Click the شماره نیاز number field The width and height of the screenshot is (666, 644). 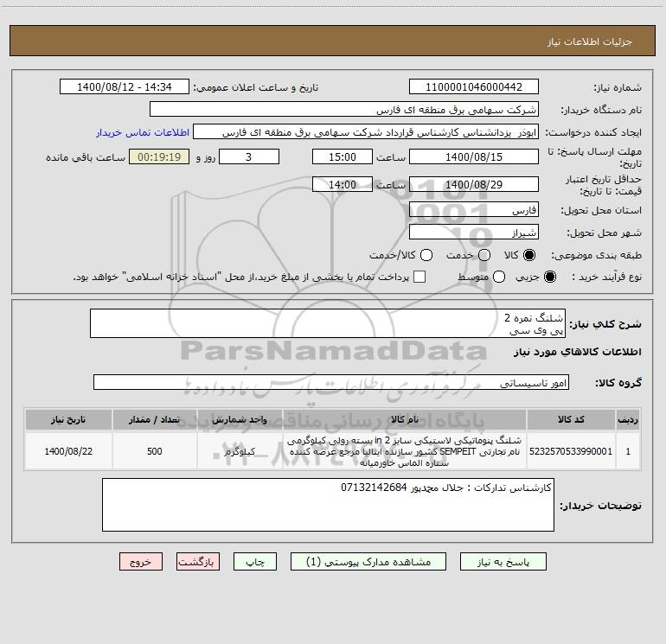tap(474, 86)
